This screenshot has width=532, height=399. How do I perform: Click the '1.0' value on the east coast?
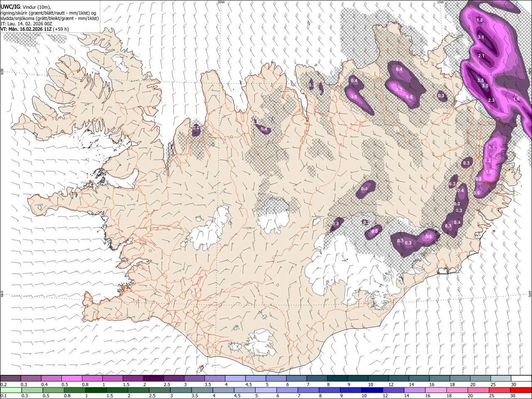pos(489,172)
